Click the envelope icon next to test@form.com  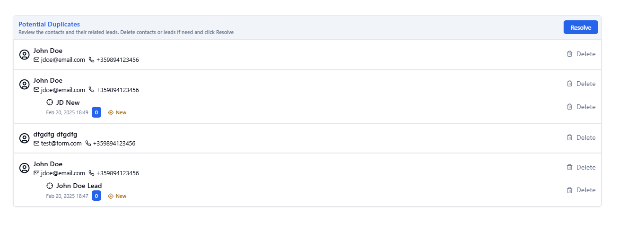pos(36,143)
